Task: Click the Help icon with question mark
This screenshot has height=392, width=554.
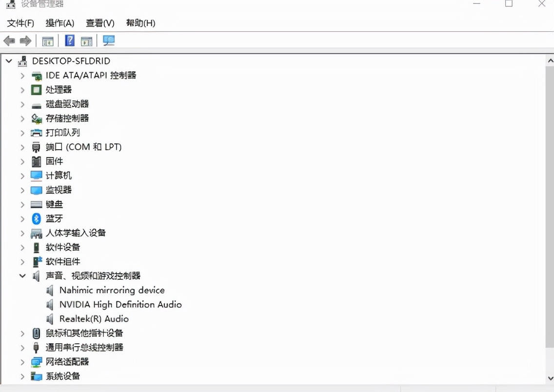Action: point(70,41)
